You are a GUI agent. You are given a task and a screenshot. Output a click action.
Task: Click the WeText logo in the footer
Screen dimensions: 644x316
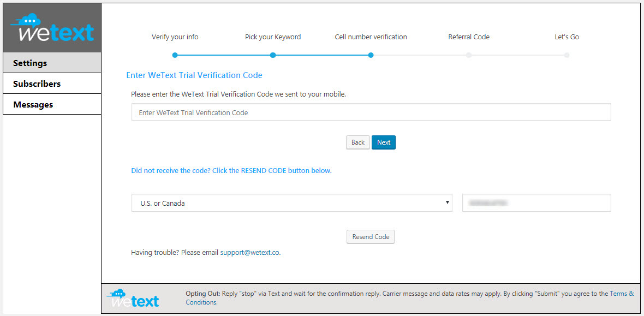[133, 299]
